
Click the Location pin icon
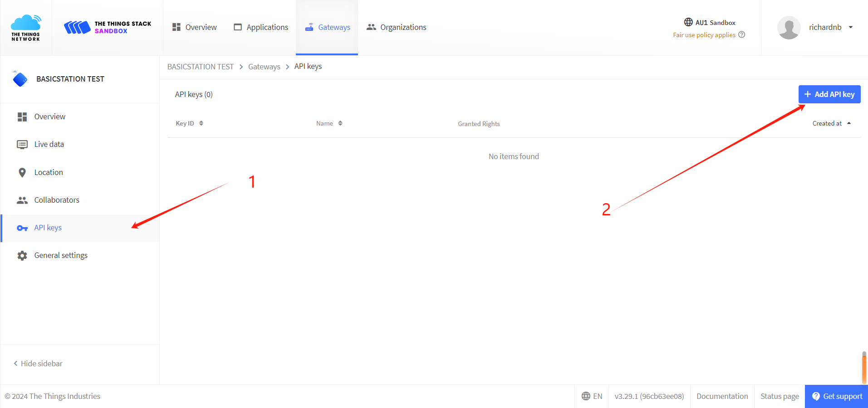coord(22,173)
